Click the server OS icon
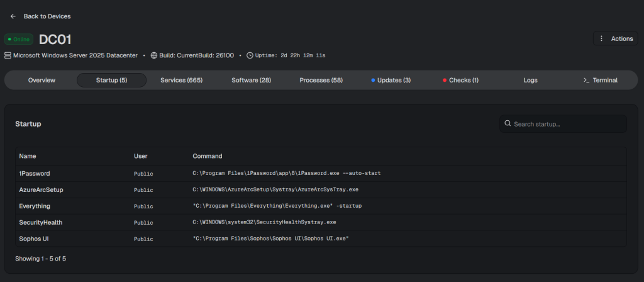This screenshot has width=644, height=282. point(8,55)
